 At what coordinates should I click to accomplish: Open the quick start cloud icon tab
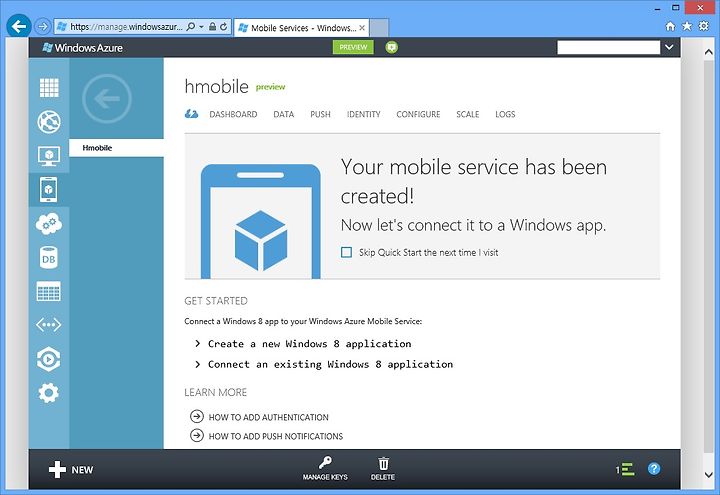(191, 114)
